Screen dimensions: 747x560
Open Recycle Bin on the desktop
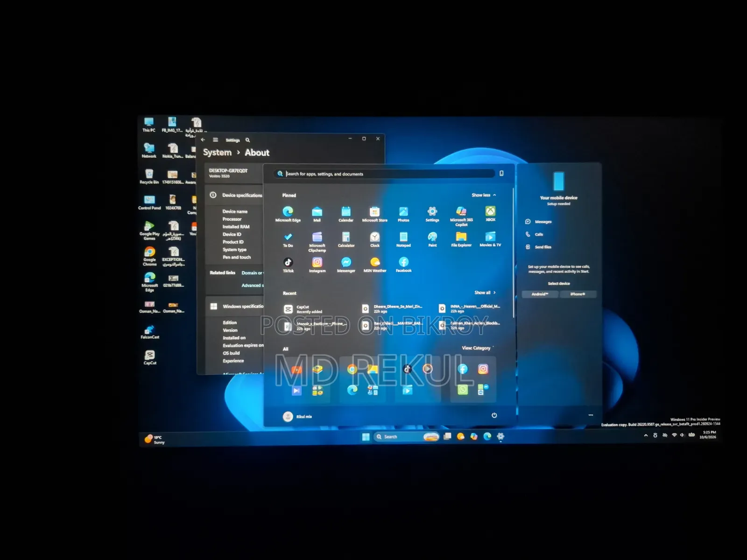pyautogui.click(x=149, y=176)
